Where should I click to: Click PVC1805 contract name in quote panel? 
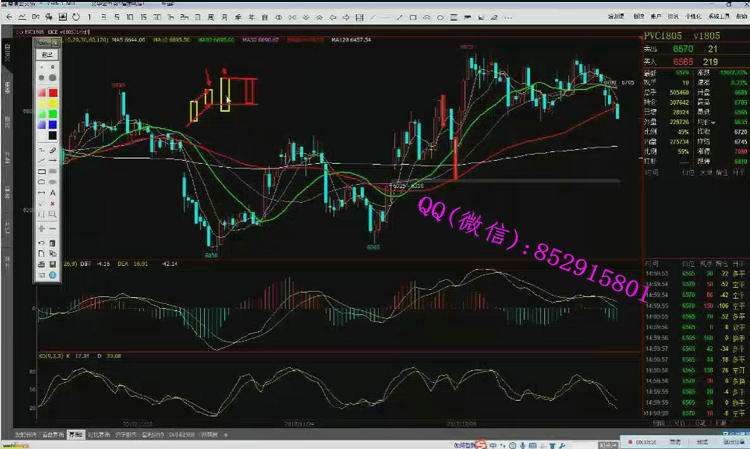[661, 35]
